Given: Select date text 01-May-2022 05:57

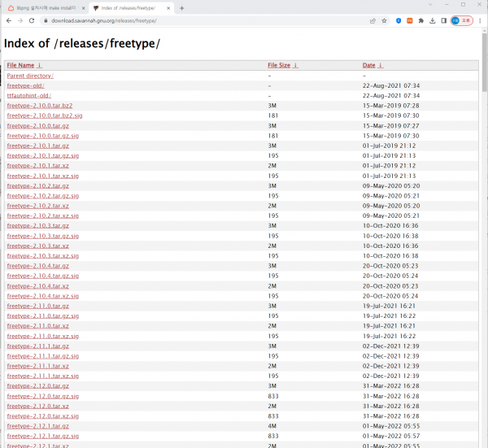Looking at the screenshot, I should pyautogui.click(x=391, y=436).
